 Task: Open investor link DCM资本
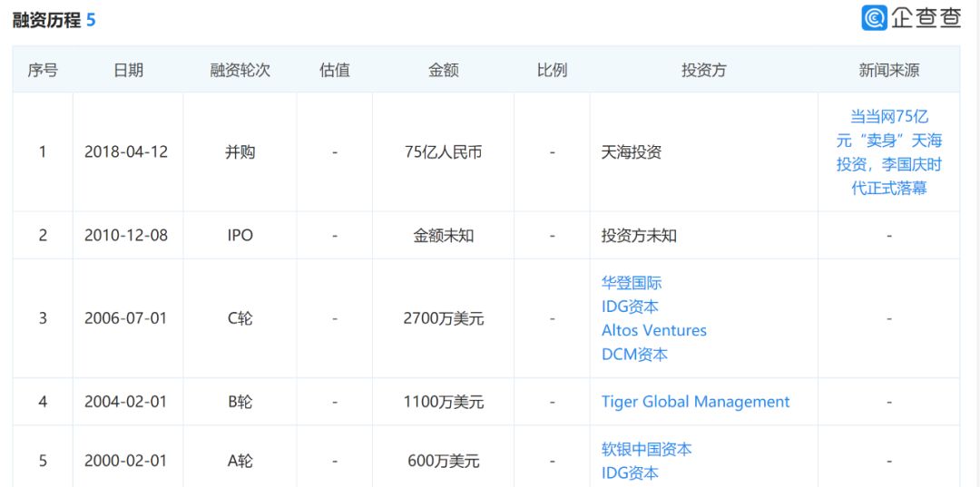click(634, 354)
